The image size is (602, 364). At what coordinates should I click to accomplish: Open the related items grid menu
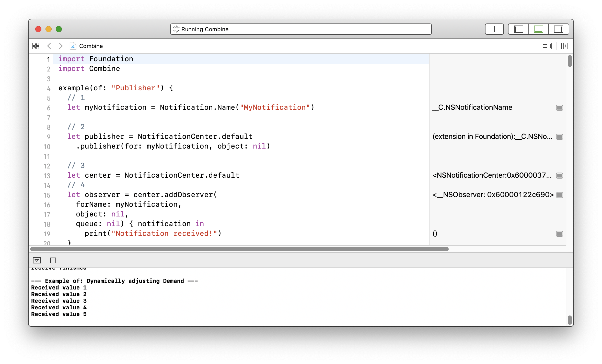(36, 46)
